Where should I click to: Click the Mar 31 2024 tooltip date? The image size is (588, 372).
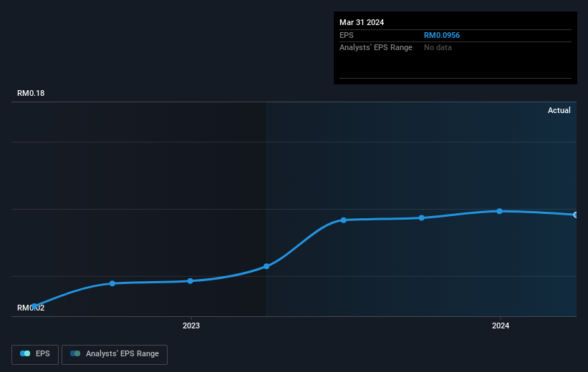(x=362, y=22)
